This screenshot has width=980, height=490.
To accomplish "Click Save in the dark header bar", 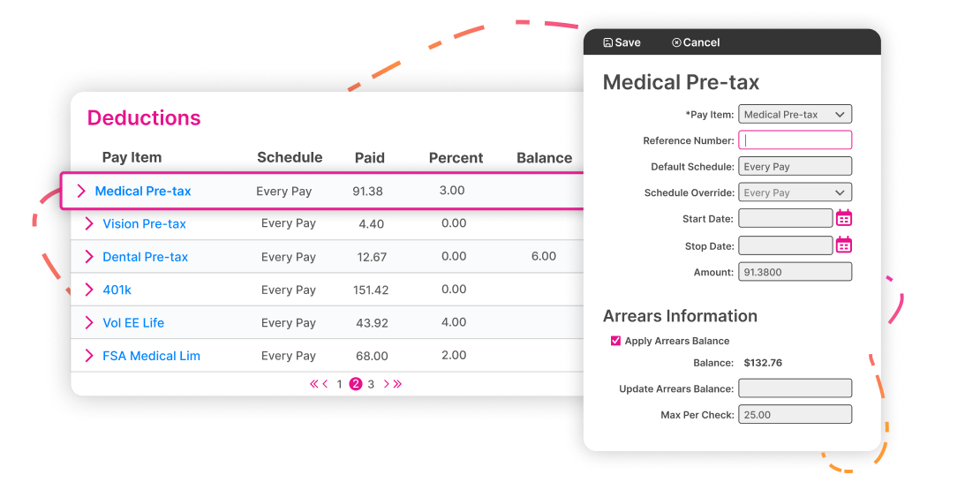I will tap(622, 42).
